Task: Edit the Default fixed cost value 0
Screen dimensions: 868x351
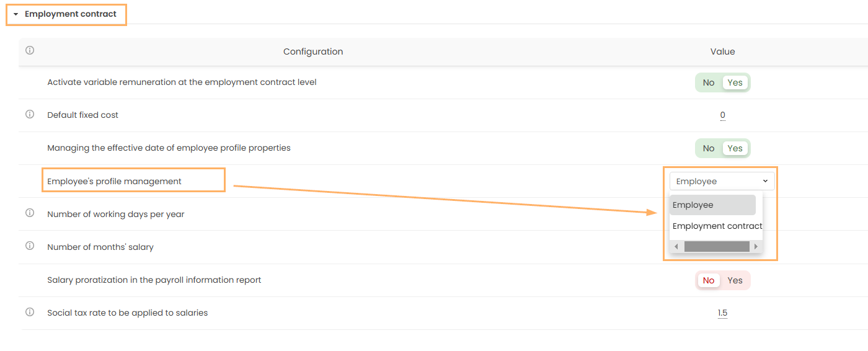Action: (722, 115)
